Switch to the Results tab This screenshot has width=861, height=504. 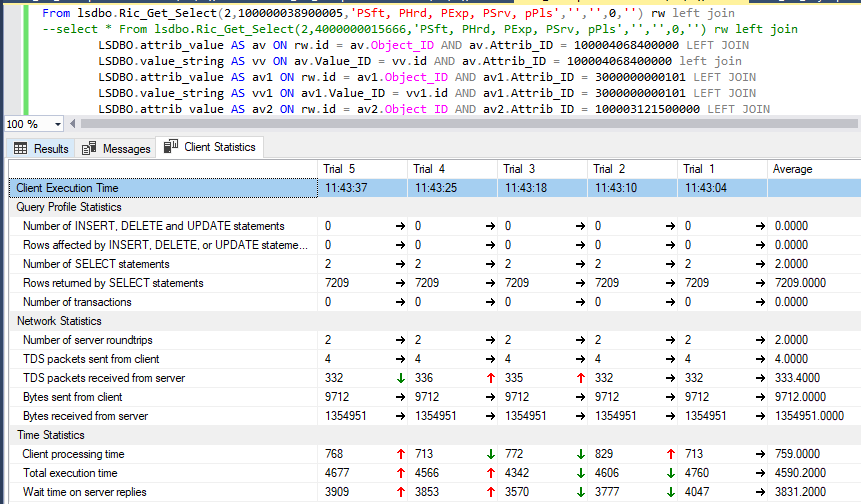click(50, 148)
